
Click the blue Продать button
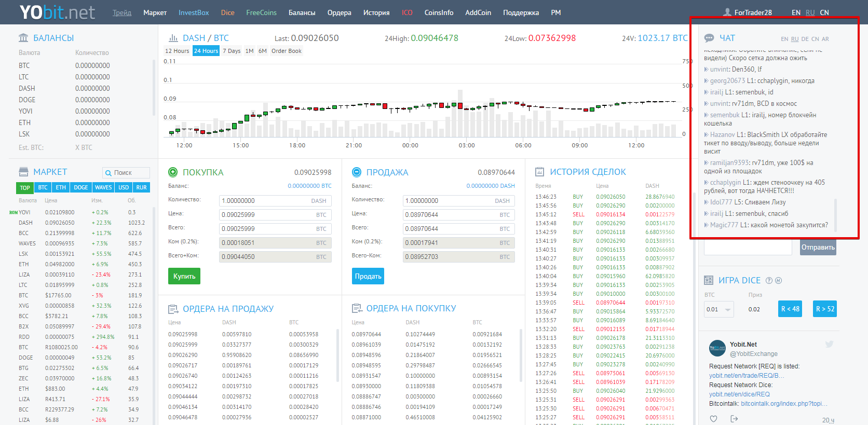tap(368, 276)
